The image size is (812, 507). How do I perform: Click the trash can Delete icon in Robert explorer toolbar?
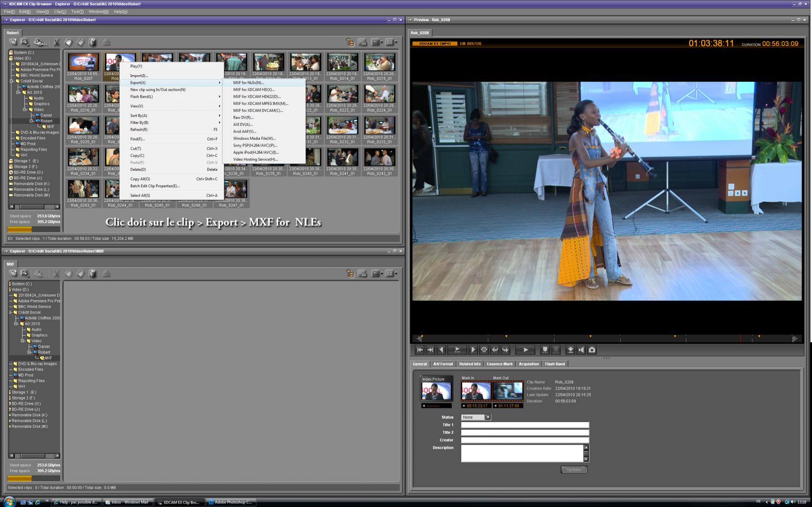93,42
